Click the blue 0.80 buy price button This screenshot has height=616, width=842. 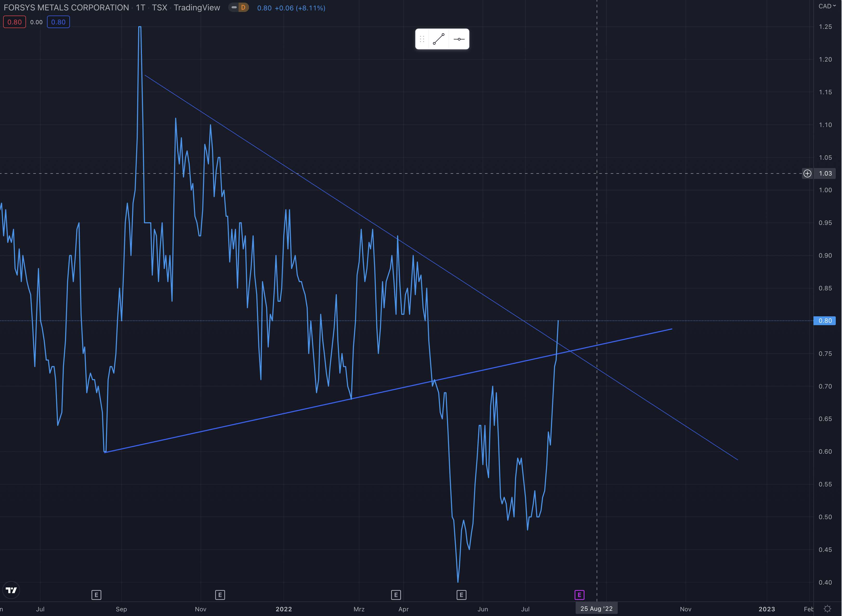[x=58, y=22]
